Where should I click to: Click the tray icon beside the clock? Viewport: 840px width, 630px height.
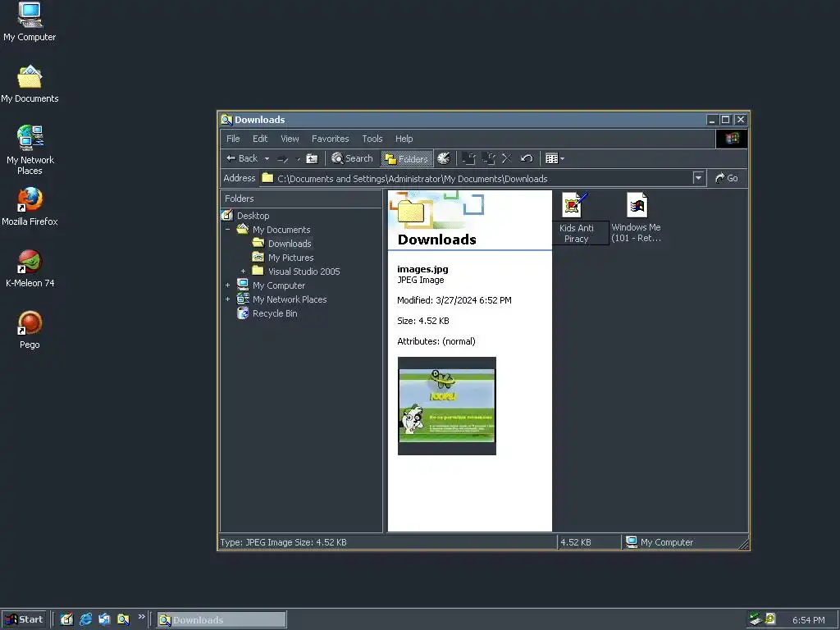(770, 619)
